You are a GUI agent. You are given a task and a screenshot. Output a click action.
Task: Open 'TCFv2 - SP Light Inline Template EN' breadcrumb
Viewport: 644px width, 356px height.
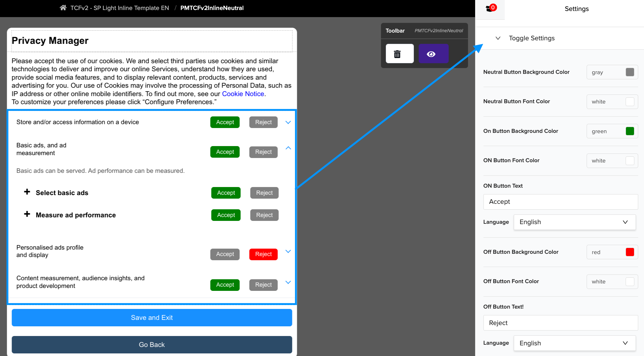pyautogui.click(x=120, y=8)
